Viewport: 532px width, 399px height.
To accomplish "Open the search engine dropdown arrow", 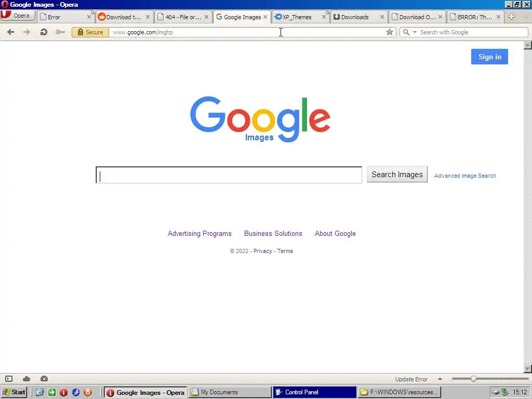I will [415, 32].
